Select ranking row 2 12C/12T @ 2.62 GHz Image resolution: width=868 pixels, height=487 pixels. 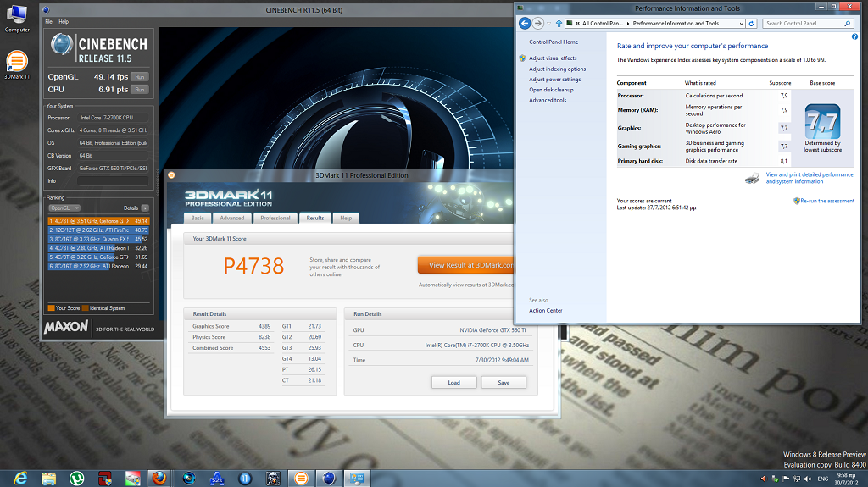coord(98,230)
